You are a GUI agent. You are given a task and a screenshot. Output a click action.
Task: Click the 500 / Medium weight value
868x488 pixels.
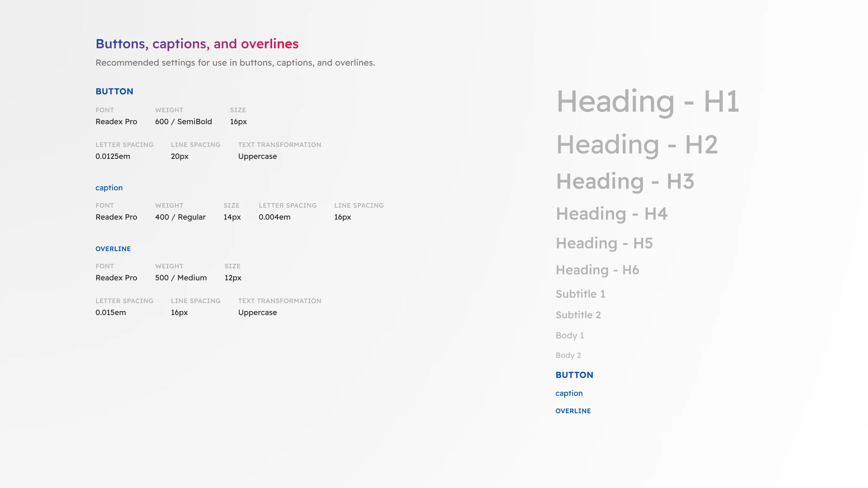[181, 278]
